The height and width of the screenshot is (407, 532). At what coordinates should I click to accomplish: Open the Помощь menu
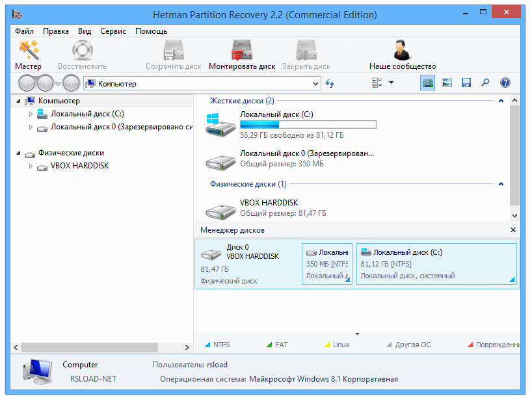(x=152, y=31)
